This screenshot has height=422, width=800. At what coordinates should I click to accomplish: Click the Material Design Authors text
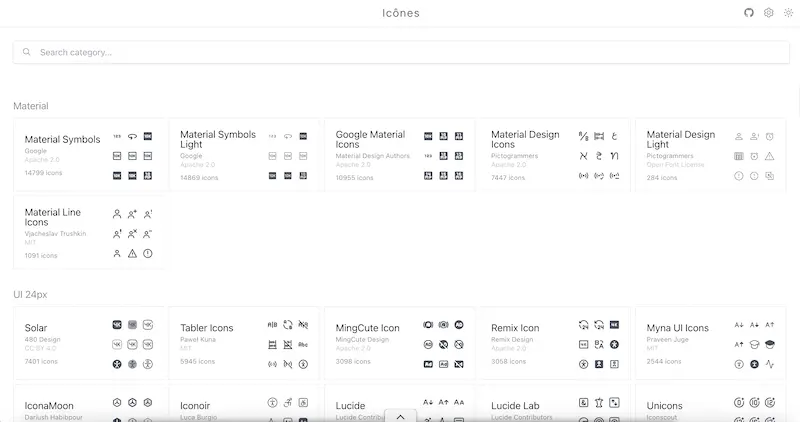pyautogui.click(x=372, y=156)
